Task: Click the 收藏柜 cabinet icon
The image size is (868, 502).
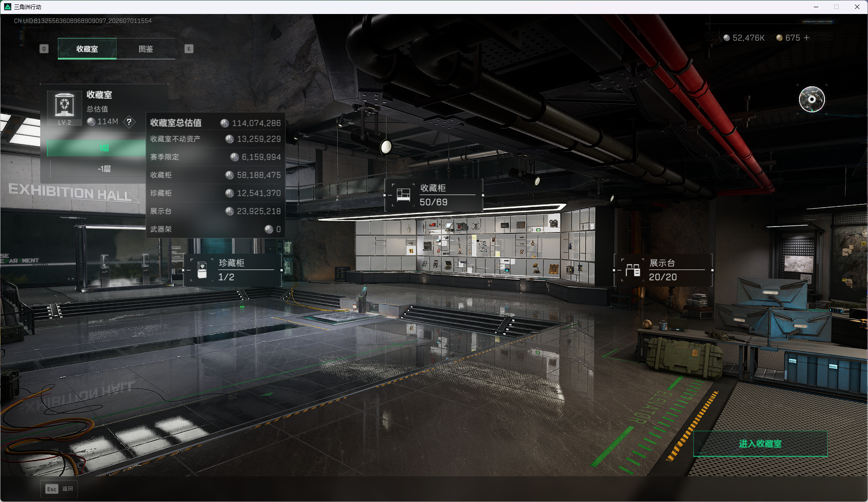Action: tap(403, 195)
